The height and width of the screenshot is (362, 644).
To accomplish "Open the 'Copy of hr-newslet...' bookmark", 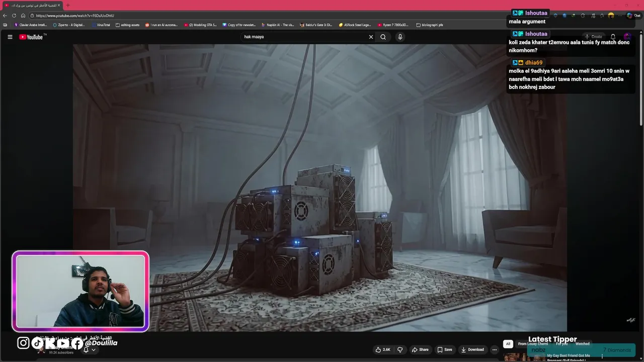I will 239,25.
